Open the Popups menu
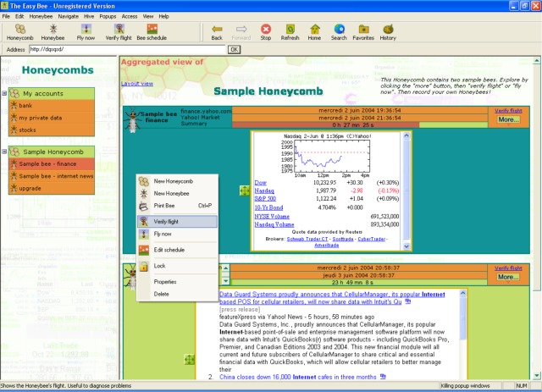 pos(108,16)
